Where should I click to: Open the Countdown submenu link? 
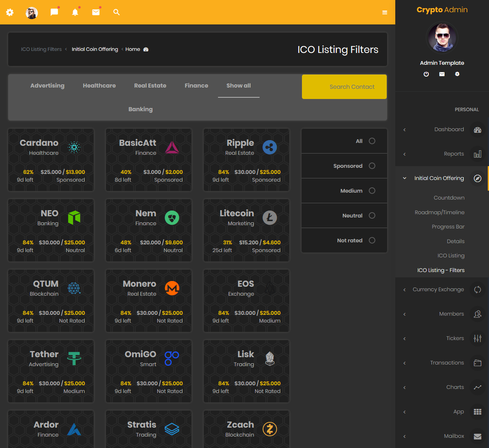(x=449, y=198)
